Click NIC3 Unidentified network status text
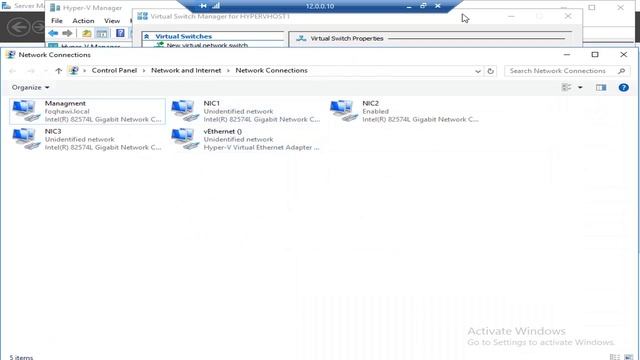640x360 pixels. coord(80,140)
